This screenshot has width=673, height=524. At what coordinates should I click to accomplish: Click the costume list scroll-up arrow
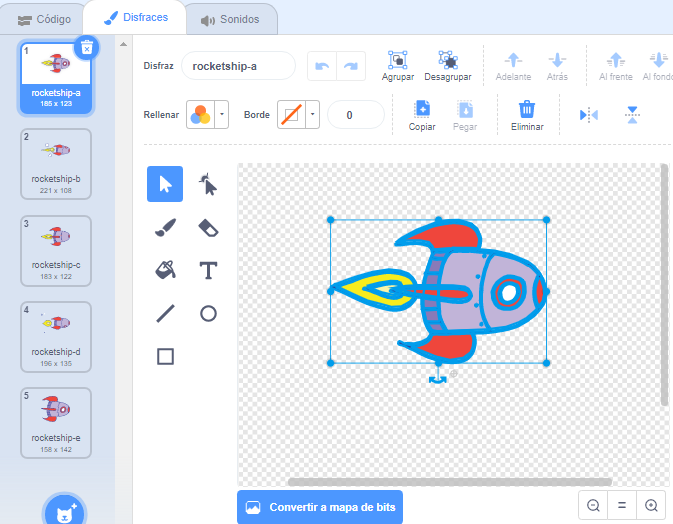coord(124,44)
